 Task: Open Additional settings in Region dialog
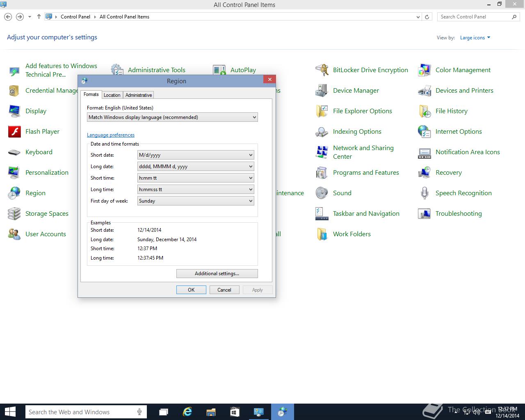click(217, 274)
